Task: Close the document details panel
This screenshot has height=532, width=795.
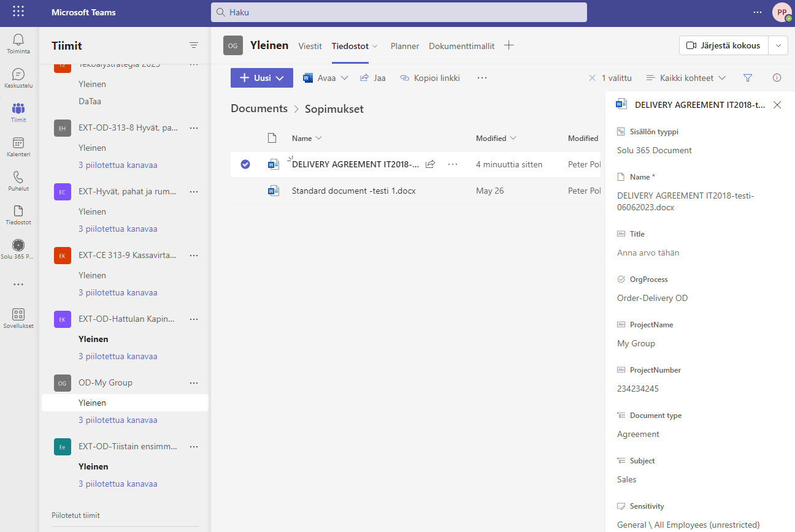Action: tap(777, 105)
